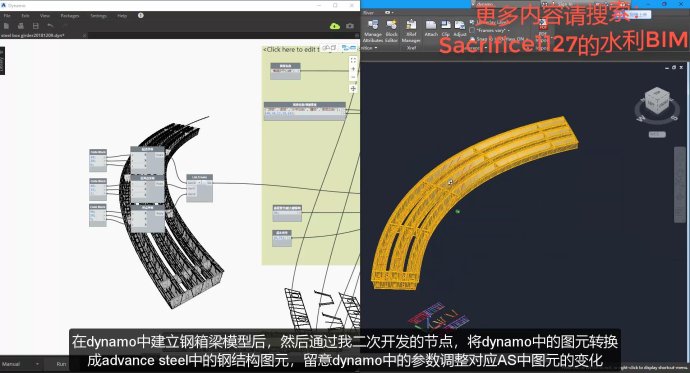Click the Undo arrow in Dynamo toolbar
690x373 pixels.
[x=50, y=26]
